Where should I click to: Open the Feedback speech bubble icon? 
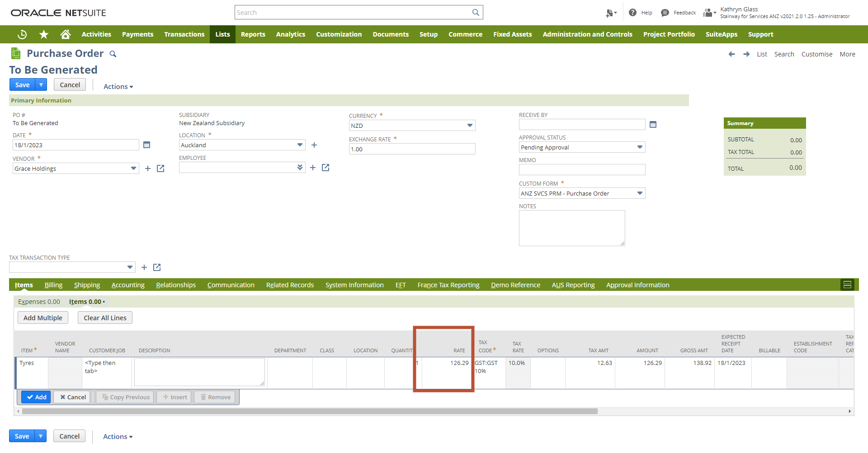coord(665,13)
